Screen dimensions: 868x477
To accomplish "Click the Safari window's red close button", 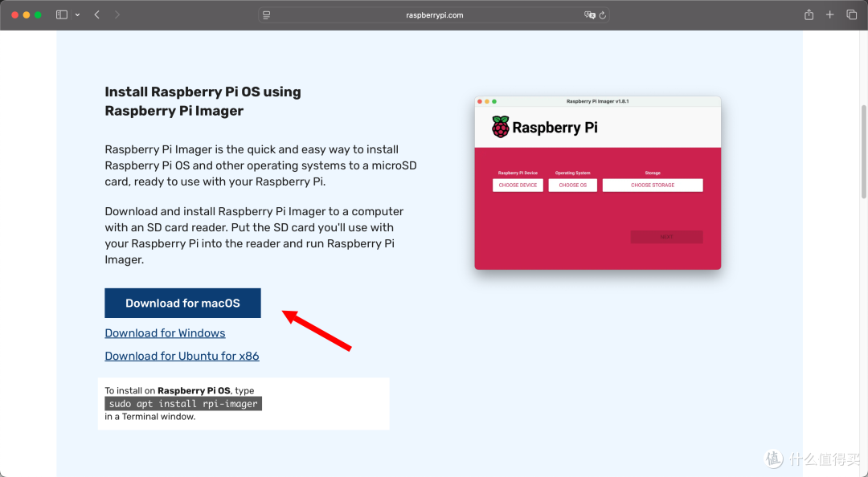I will pyautogui.click(x=15, y=15).
